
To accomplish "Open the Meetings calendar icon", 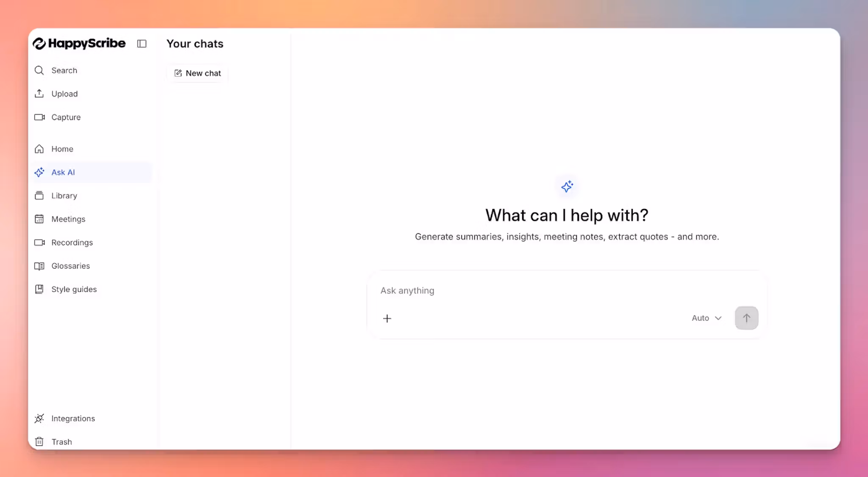I will point(39,219).
